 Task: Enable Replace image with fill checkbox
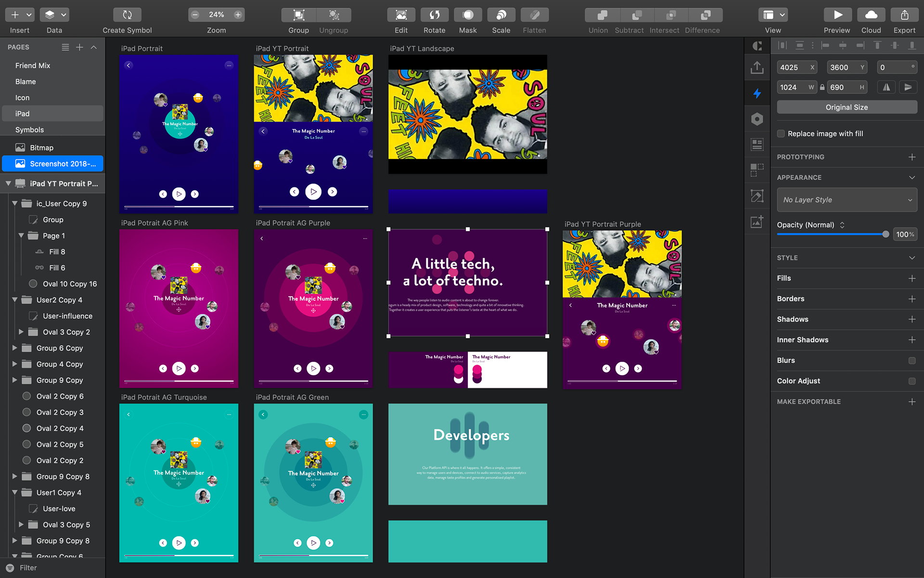tap(781, 133)
